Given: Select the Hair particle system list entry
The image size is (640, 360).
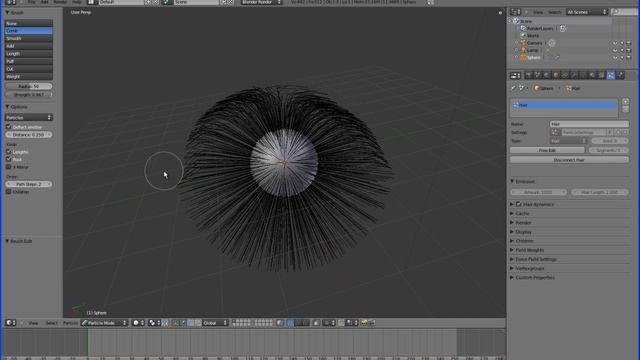Looking at the screenshot, I should 564,105.
